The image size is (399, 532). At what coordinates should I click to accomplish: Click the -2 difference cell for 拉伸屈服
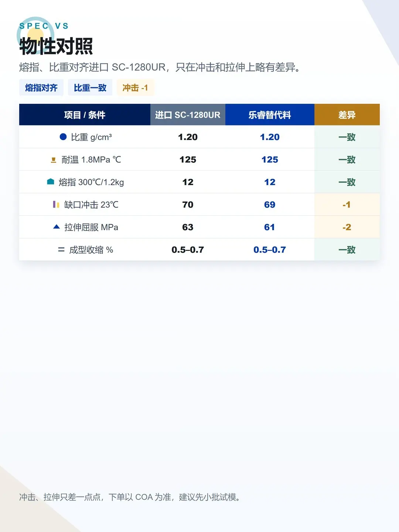[347, 227]
